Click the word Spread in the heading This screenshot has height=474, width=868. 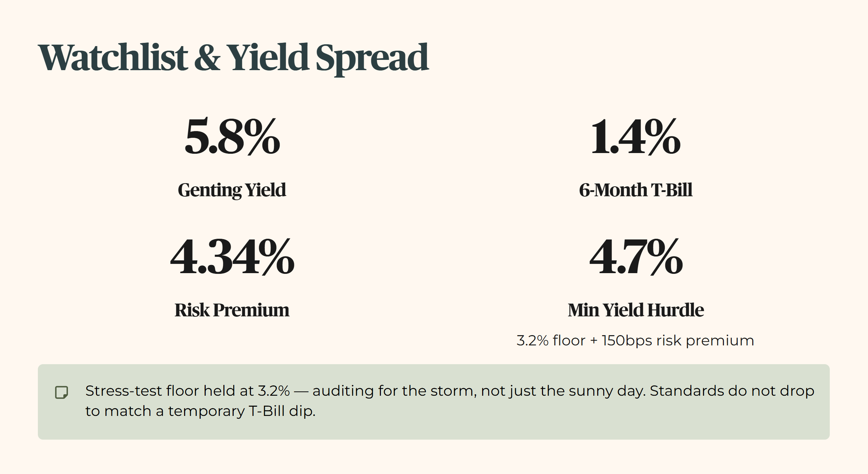click(x=372, y=59)
